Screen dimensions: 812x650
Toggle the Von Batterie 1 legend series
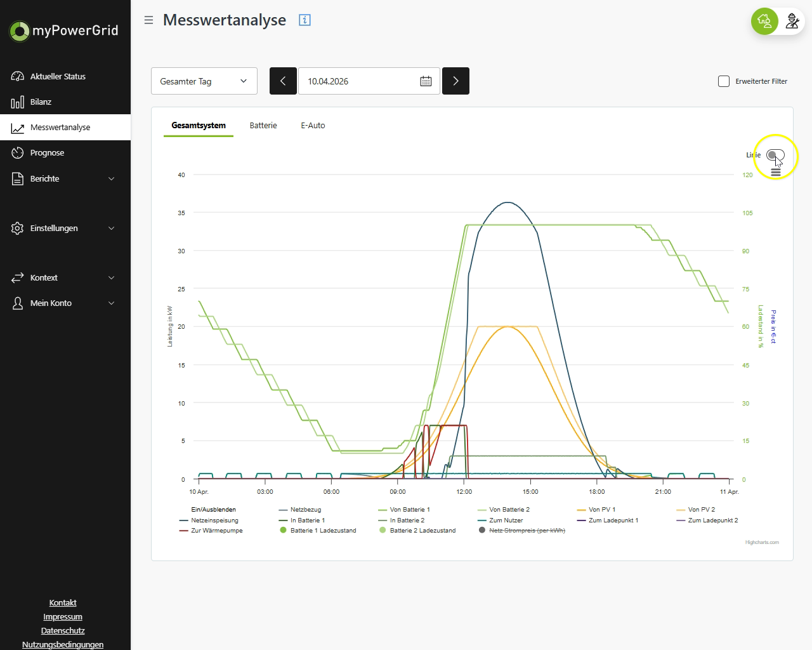pos(404,510)
